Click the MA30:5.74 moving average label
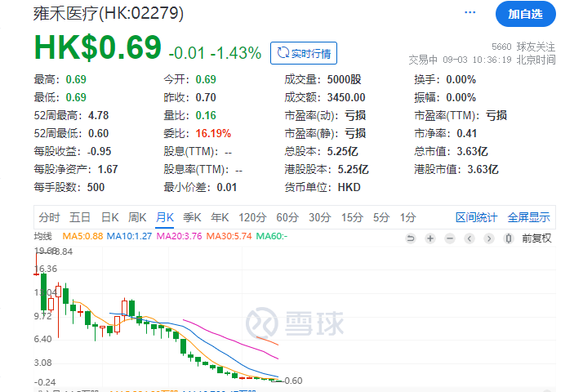The width and height of the screenshot is (583, 392). point(229,236)
